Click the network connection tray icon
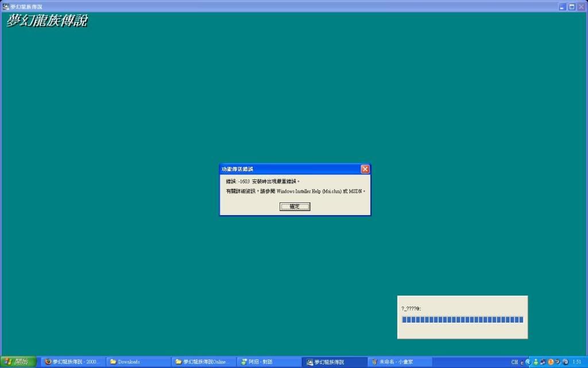The image size is (588, 368). tap(543, 362)
